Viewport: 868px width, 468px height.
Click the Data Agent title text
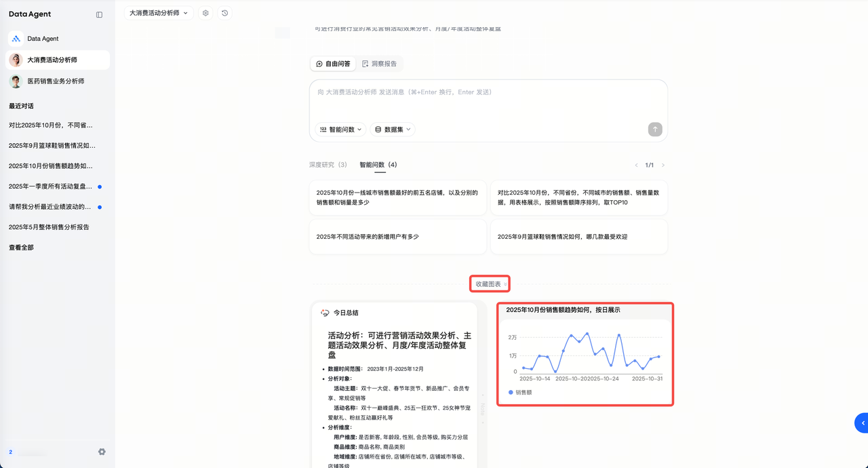point(30,14)
